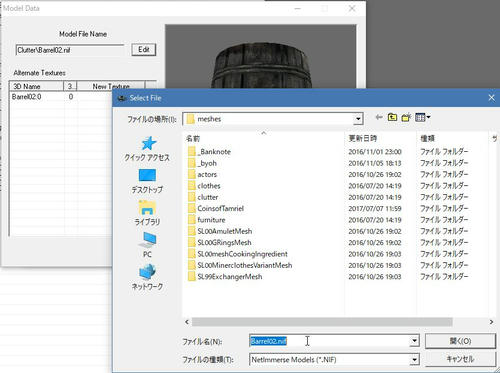Click the Cancel (キャンセル) button
500x373 pixels.
[460, 359]
